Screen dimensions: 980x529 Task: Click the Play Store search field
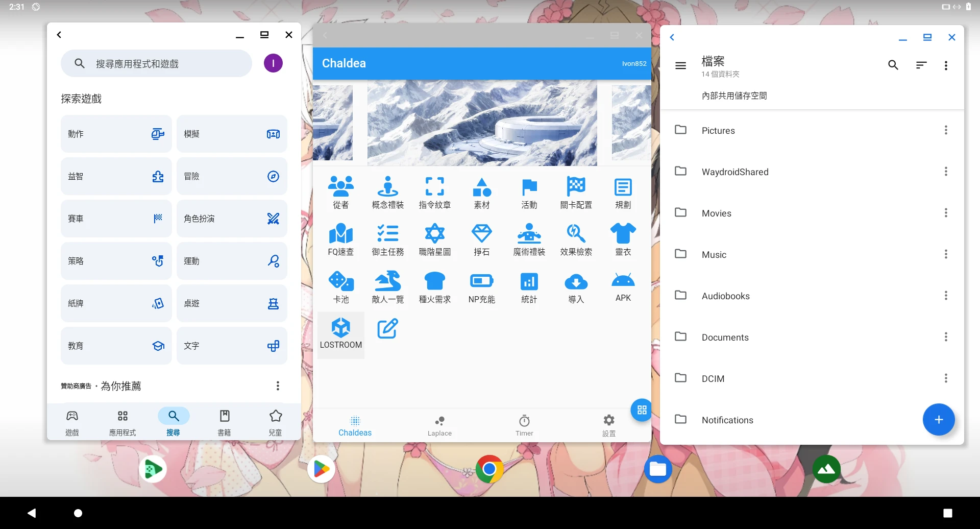(156, 64)
